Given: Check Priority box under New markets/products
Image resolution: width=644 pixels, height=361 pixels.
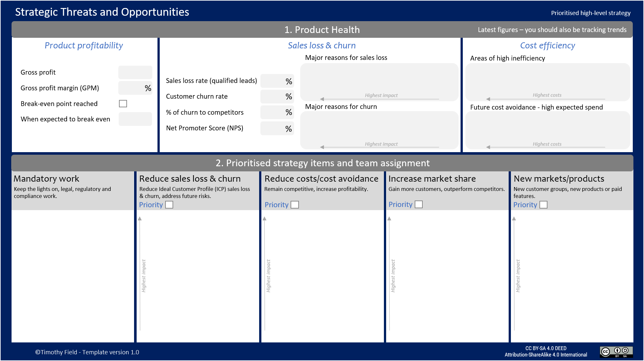Looking at the screenshot, I should pos(543,205).
